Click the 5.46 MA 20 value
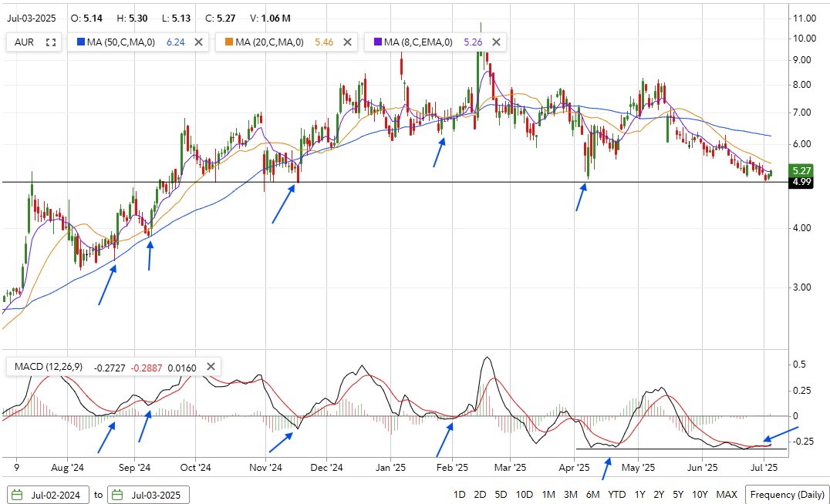Viewport: 830px width, 504px height. pos(324,42)
